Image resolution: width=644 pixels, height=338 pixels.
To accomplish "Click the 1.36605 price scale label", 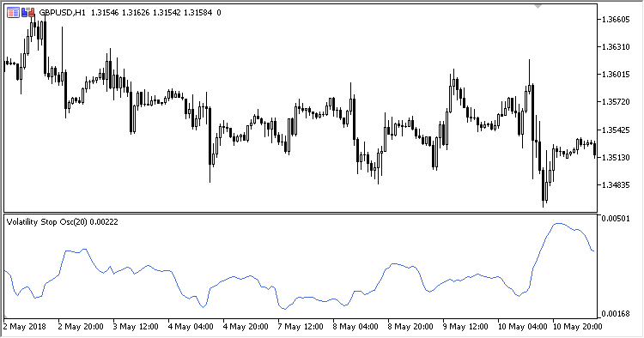I will coord(616,19).
